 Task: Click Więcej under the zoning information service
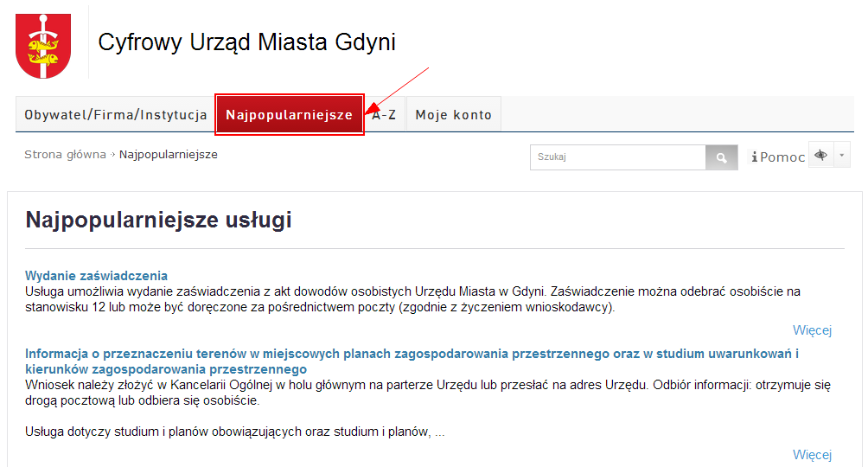pos(812,455)
